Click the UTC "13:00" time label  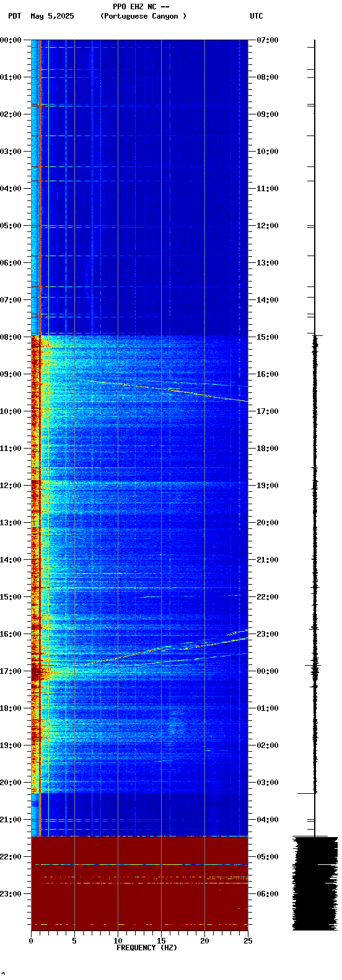(268, 262)
